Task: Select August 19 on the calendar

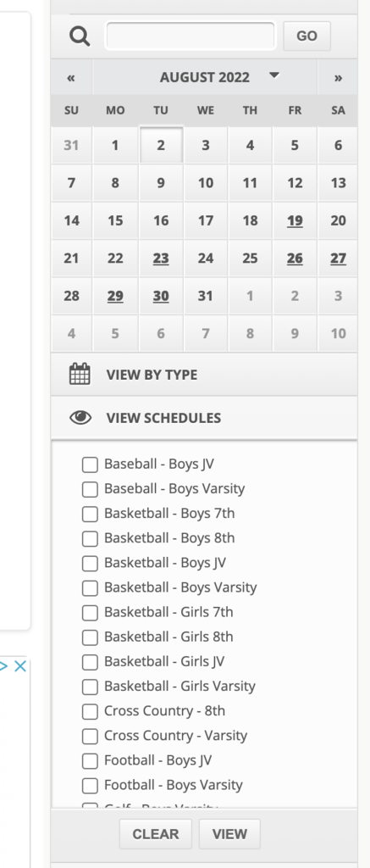Action: click(x=295, y=220)
